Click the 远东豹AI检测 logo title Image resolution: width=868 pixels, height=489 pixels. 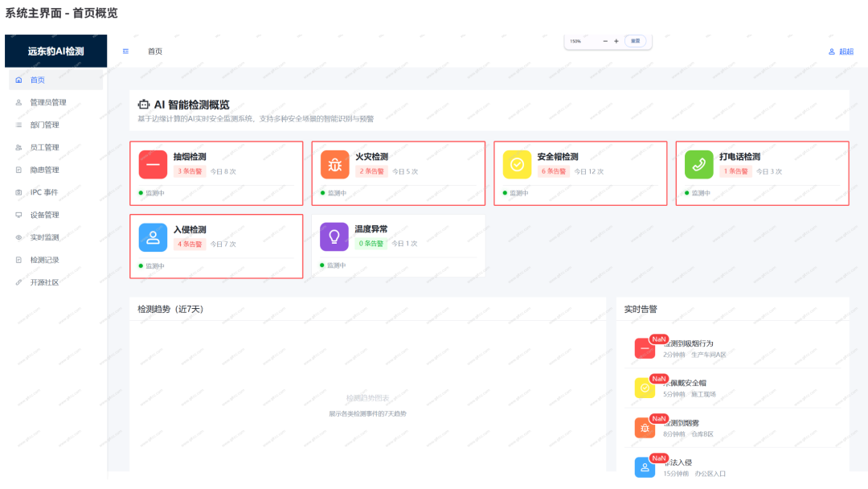coord(56,51)
